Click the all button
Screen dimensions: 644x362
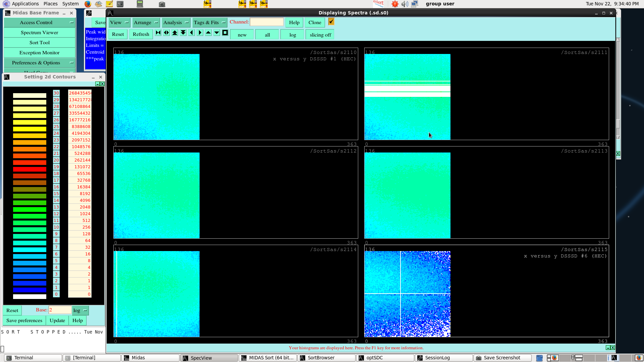pyautogui.click(x=267, y=35)
